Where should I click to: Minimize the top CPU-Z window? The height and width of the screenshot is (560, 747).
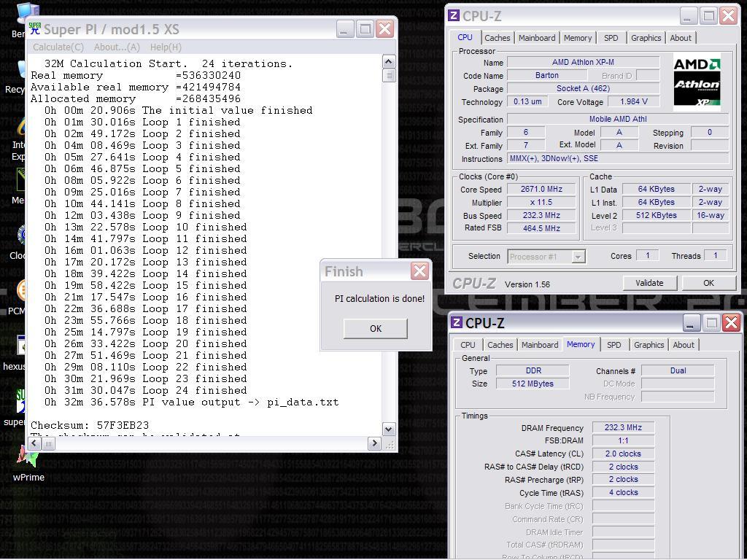687,16
